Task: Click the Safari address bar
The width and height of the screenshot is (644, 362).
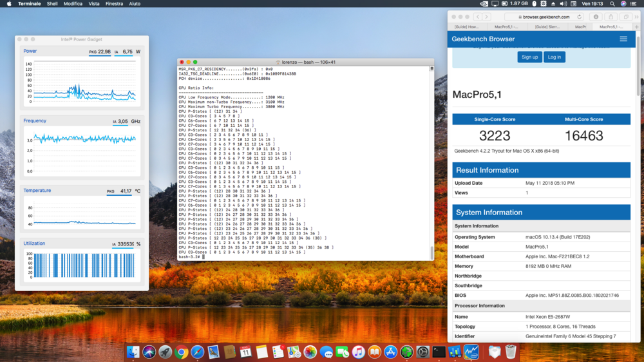Action: pyautogui.click(x=541, y=17)
